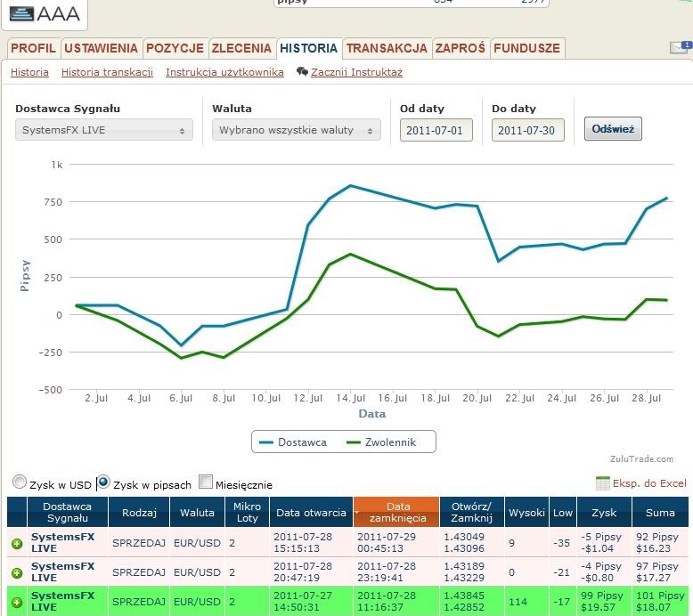Open the TRANSAKCJA tab
The image size is (693, 616).
(387, 48)
